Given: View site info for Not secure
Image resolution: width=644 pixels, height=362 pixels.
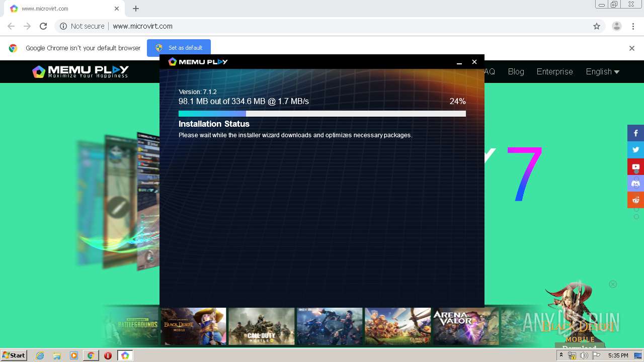Looking at the screenshot, I should (82, 26).
